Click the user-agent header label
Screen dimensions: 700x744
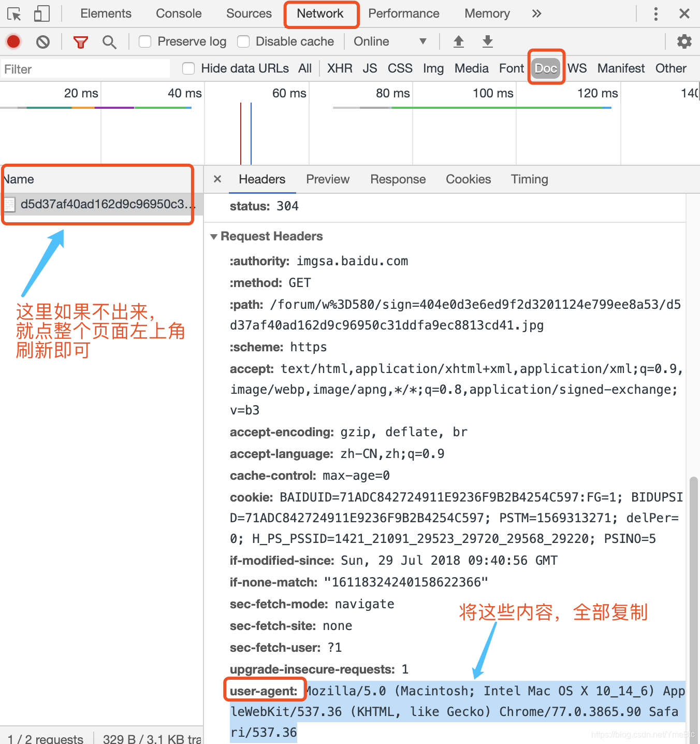[264, 691]
